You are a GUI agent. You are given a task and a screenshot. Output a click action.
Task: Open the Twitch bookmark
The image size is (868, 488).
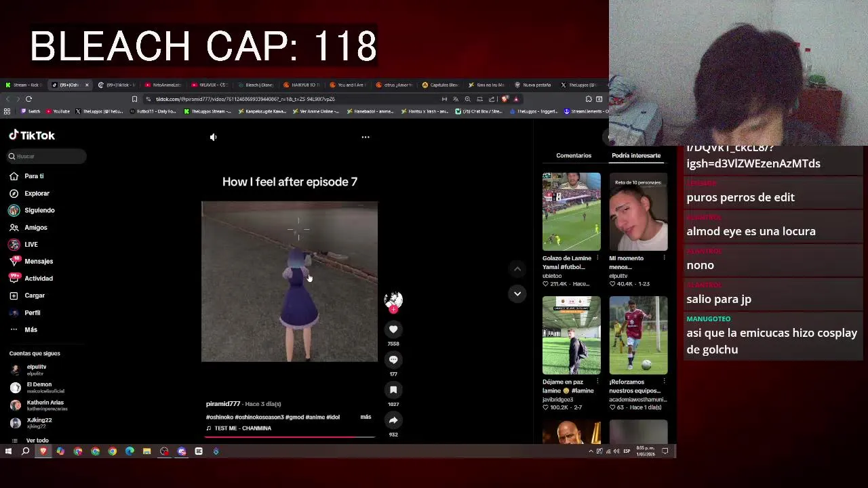point(31,111)
